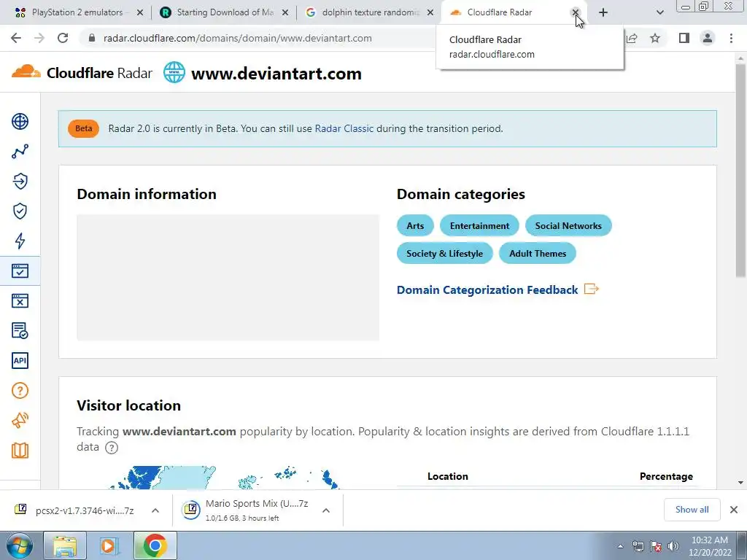Select the Cloudflare Radar tab
This screenshot has width=747, height=560.
coord(505,12)
